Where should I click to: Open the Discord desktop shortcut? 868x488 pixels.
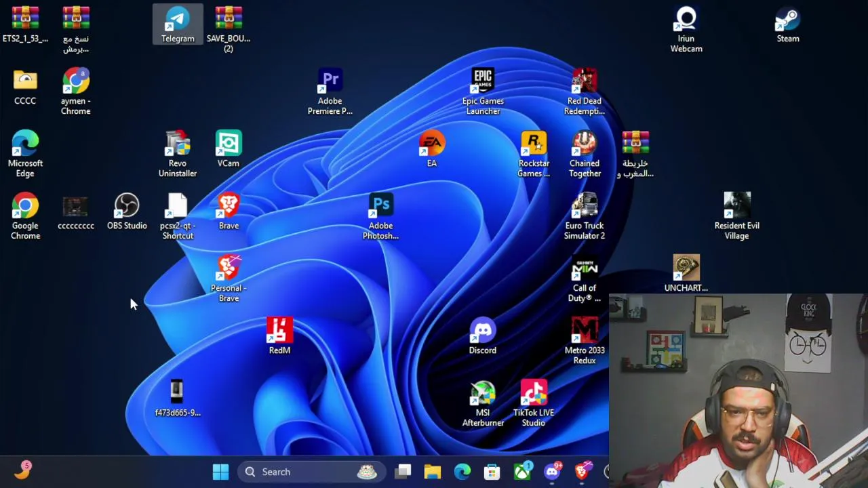point(483,336)
